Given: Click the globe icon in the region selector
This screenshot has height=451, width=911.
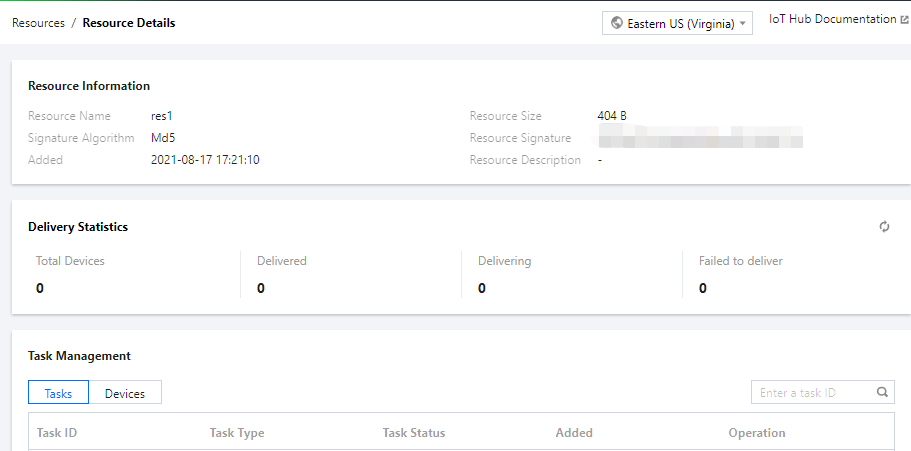Looking at the screenshot, I should coord(616,23).
